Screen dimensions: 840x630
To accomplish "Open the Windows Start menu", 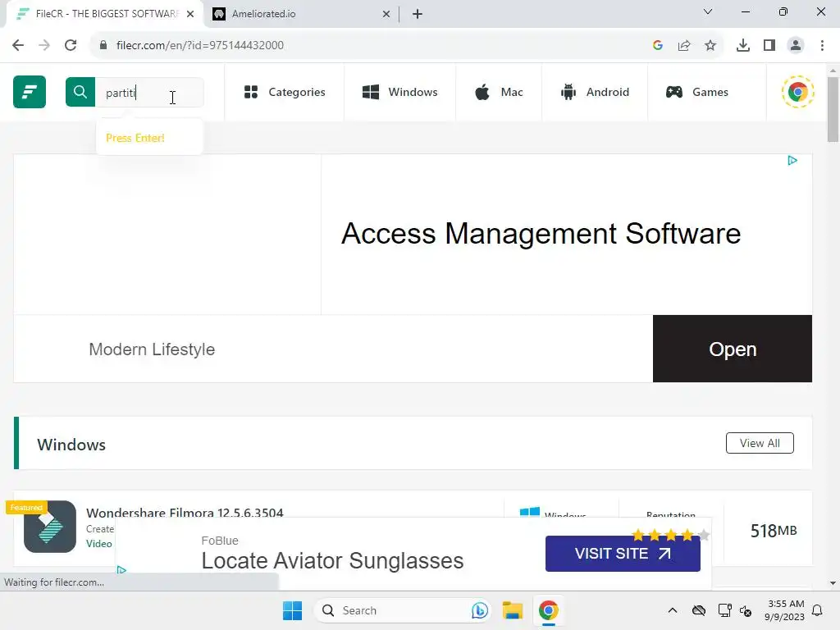I will click(x=293, y=610).
